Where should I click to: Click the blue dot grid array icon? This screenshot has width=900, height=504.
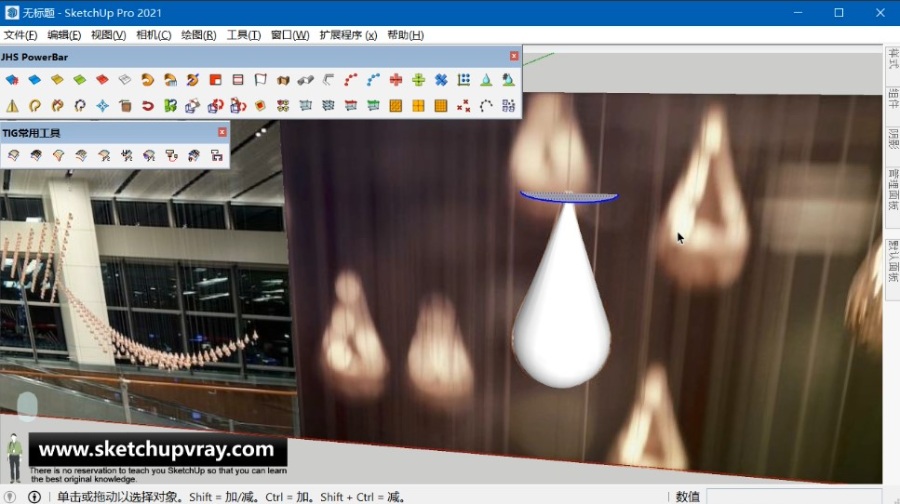pos(464,80)
